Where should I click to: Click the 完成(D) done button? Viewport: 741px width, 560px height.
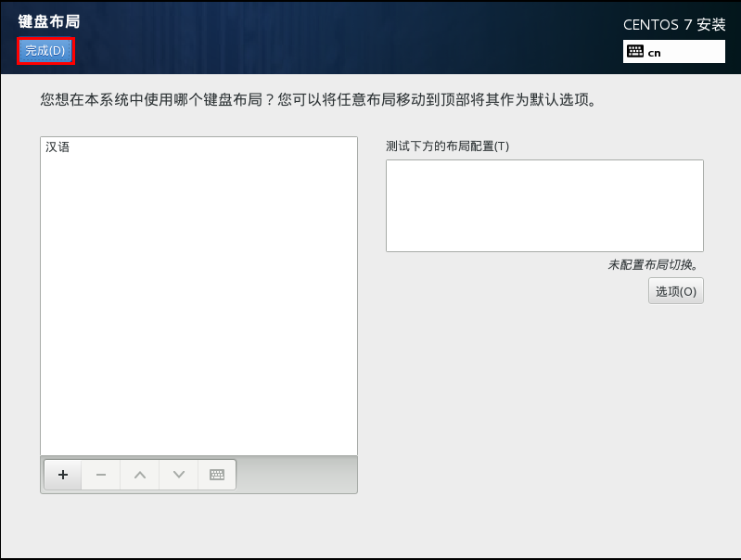pyautogui.click(x=45, y=51)
